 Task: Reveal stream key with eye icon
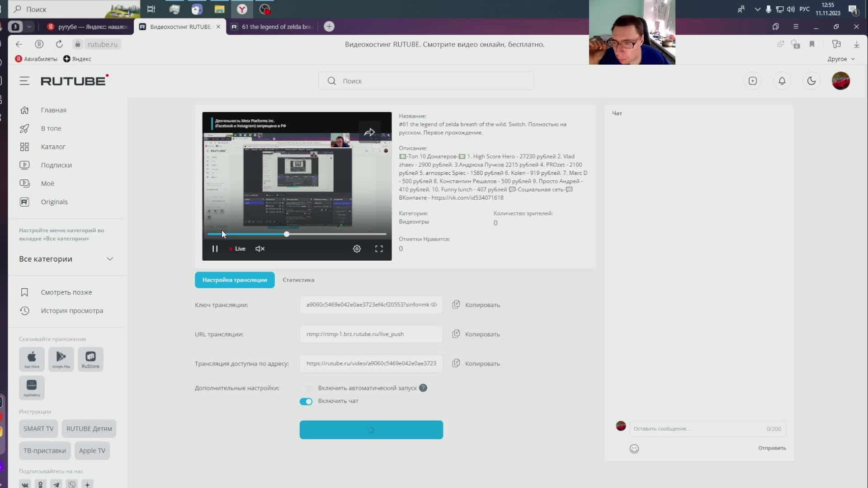tap(434, 305)
